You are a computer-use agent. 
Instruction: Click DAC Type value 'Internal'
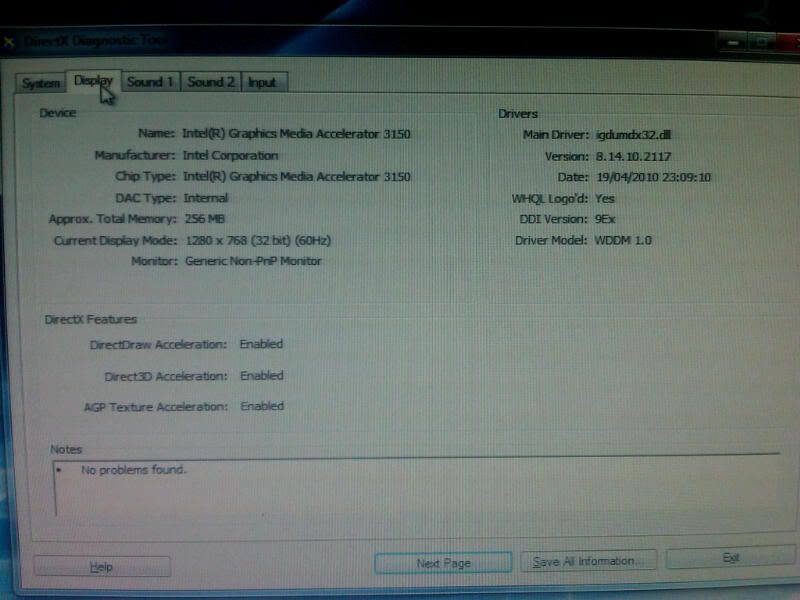point(206,197)
